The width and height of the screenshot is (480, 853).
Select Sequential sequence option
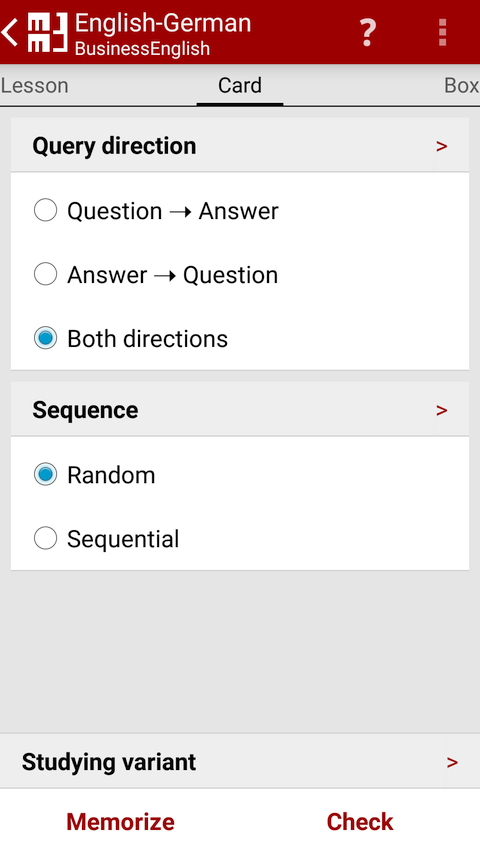(46, 539)
